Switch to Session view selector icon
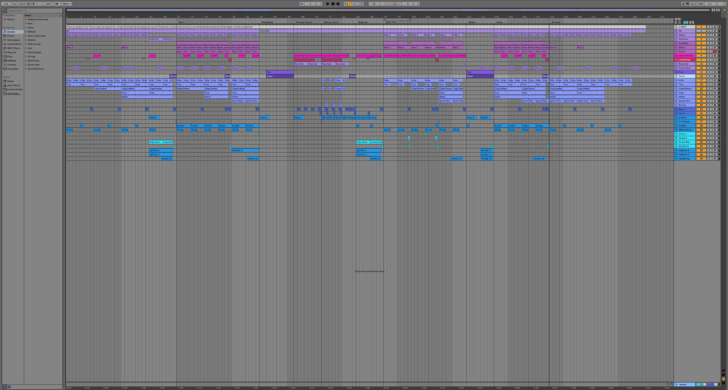 [724, 10]
